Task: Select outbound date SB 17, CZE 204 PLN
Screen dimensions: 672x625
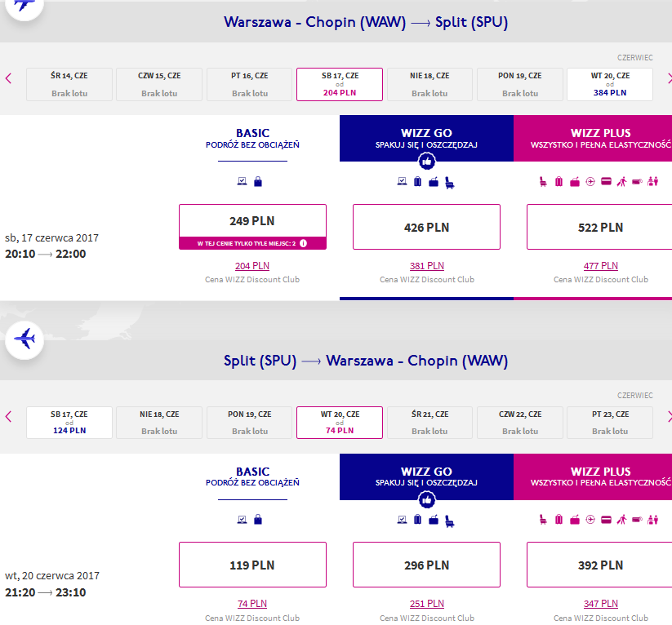Action: pos(340,84)
